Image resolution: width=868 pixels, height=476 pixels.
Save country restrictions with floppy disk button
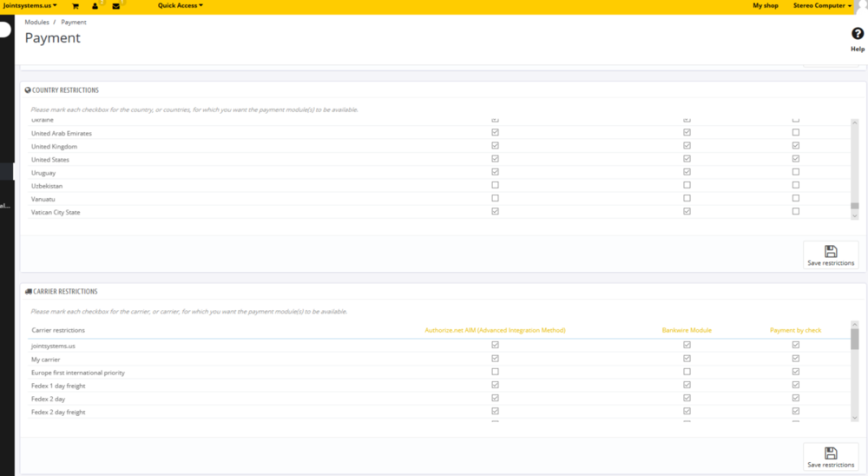click(830, 255)
